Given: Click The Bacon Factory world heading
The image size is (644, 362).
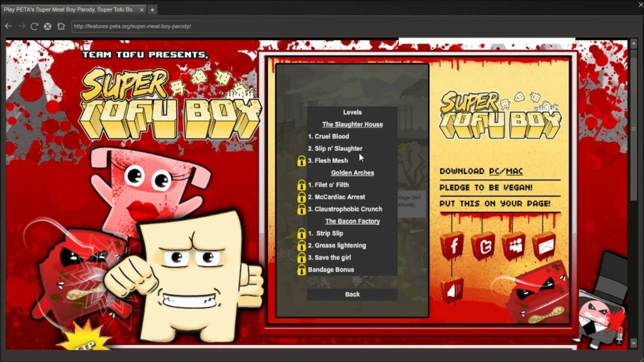Looking at the screenshot, I should 352,221.
